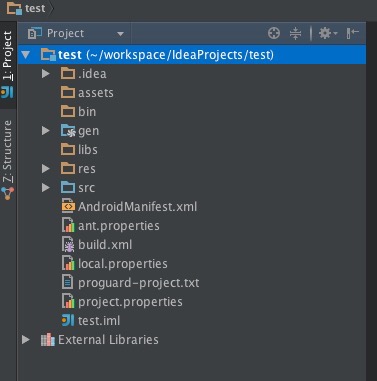
Task: Click the build.xml ant file icon
Action: click(68, 244)
